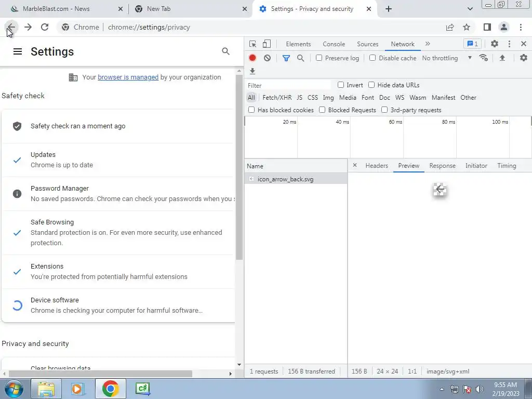The image size is (532, 399).
Task: Open Network panel settings gear
Action: click(524, 58)
